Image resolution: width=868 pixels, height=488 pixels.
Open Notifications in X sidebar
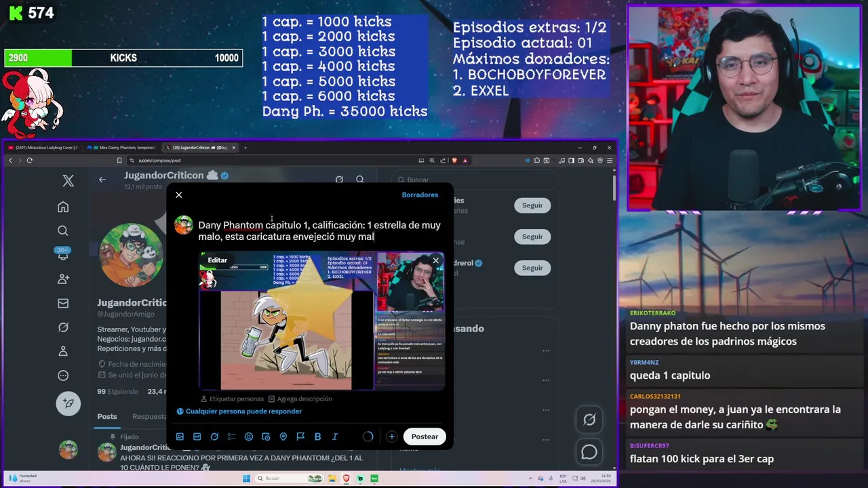coord(63,255)
